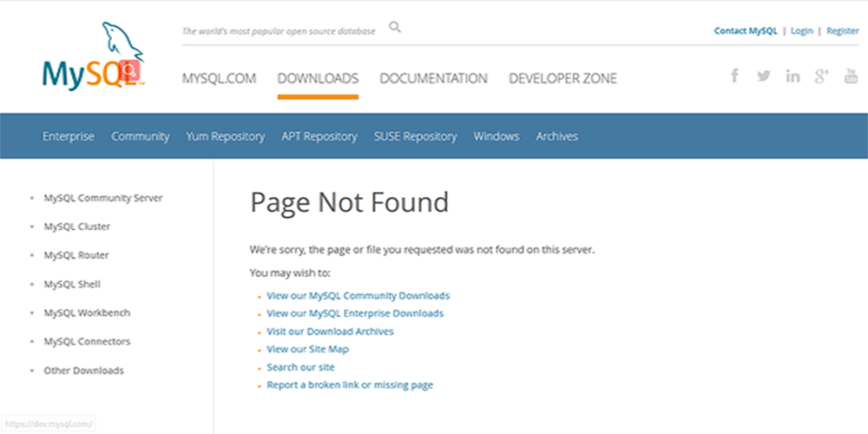
Task: Open MySQL YouTube icon
Action: [851, 76]
